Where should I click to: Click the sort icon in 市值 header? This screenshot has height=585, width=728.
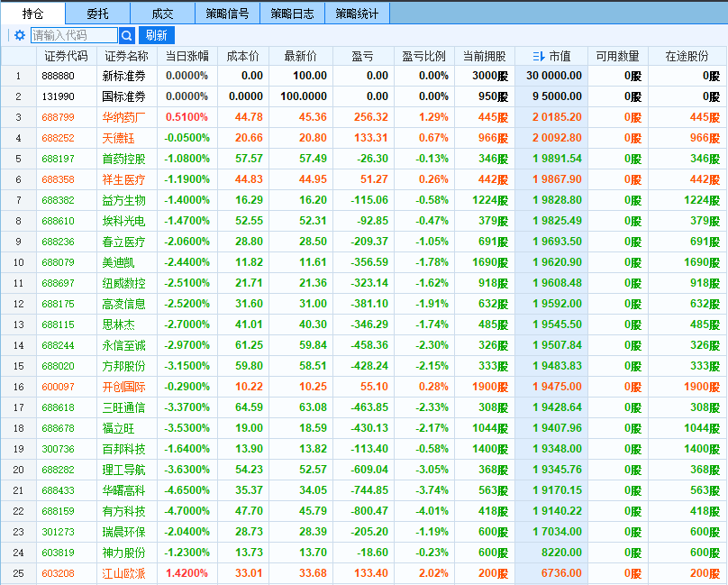539,57
